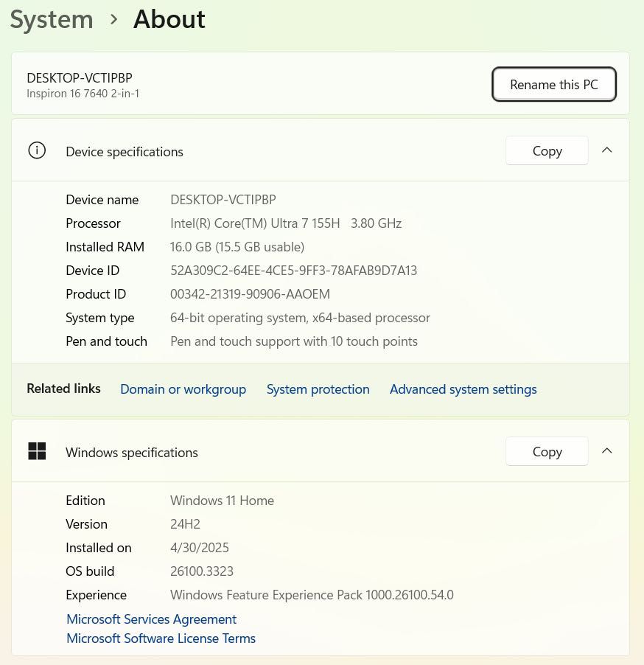644x665 pixels.
Task: Open Domain or workgroup link
Action: coord(183,389)
